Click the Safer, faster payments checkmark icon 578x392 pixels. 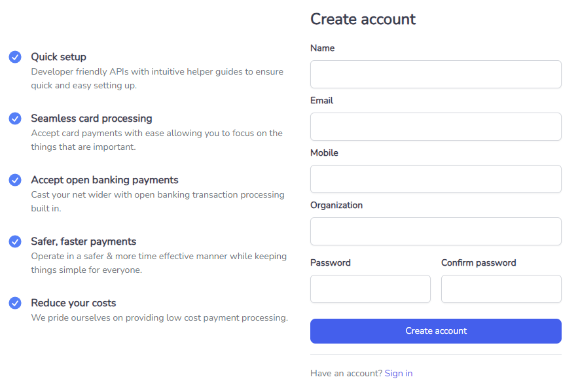(x=15, y=241)
